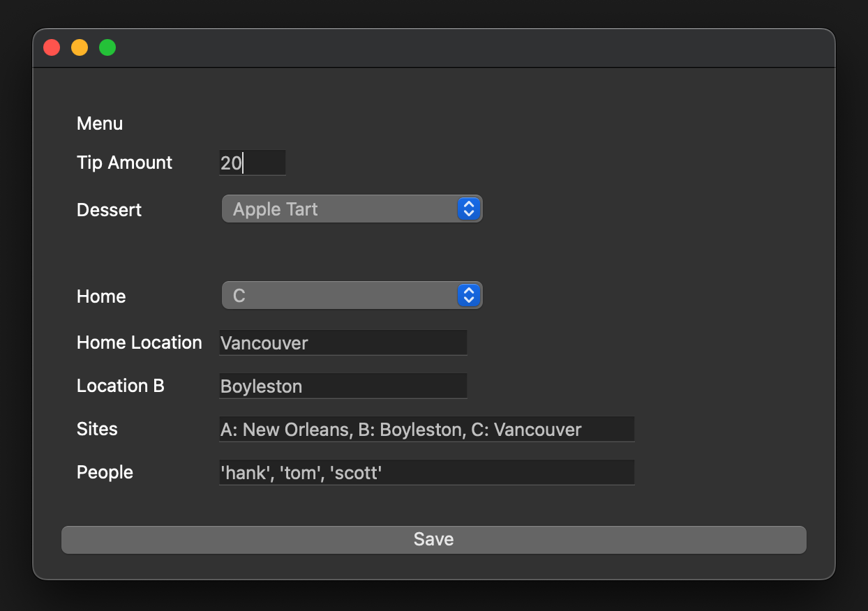This screenshot has width=868, height=611.
Task: Click the People label text
Action: (105, 473)
